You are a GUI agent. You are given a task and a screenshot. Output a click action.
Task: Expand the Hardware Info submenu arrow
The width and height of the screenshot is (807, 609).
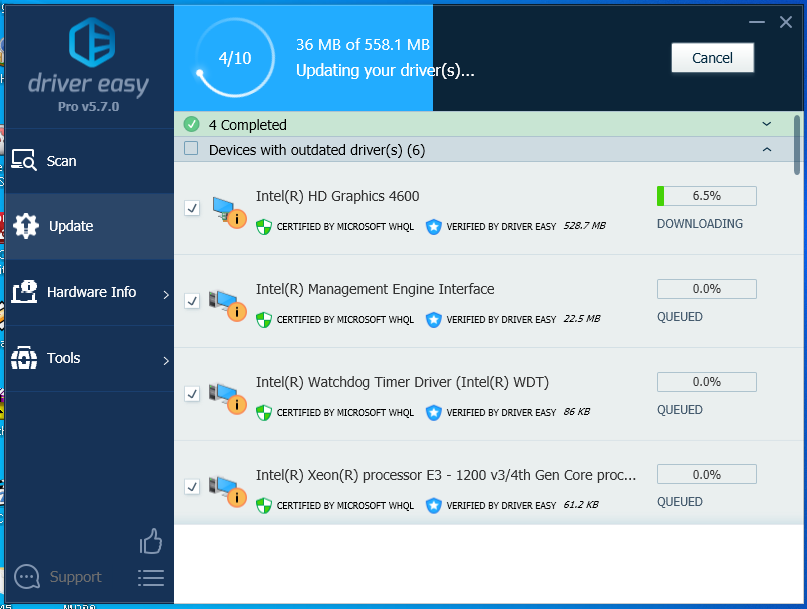166,294
